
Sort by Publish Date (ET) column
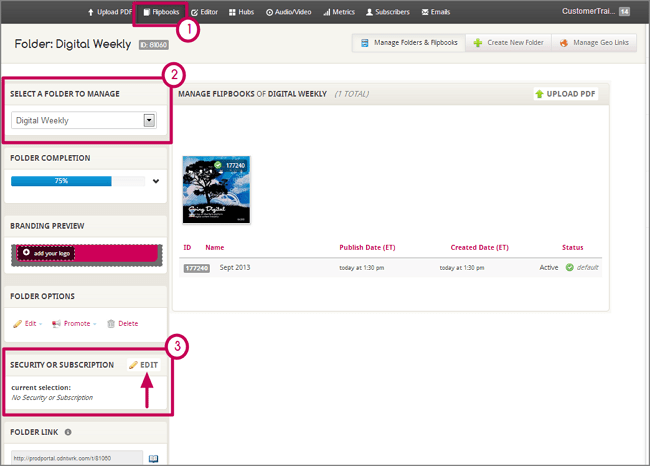coord(367,248)
